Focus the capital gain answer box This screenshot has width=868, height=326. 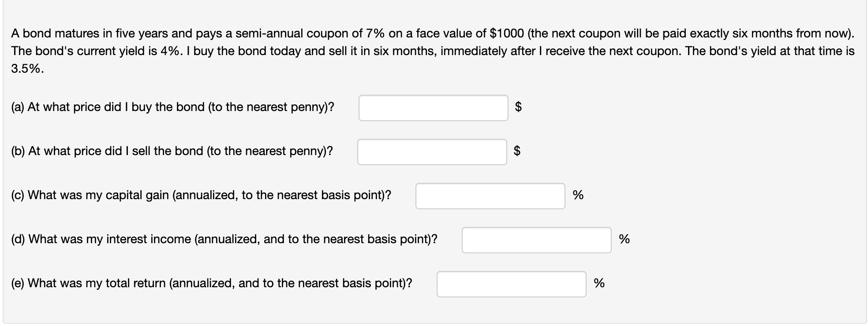[490, 196]
